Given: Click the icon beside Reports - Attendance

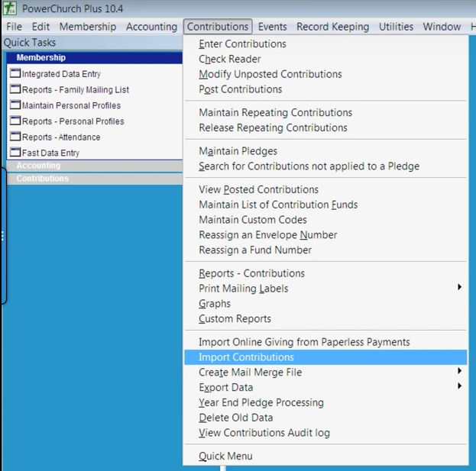Looking at the screenshot, I should 15,137.
